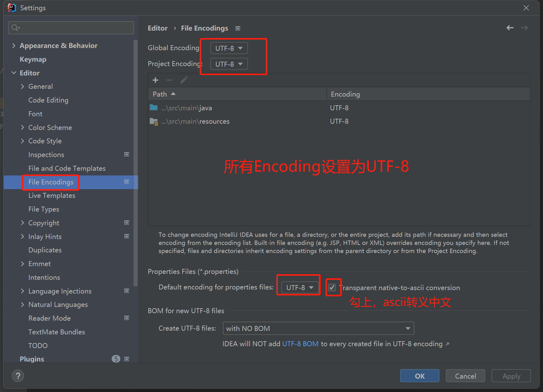Viewport: 543px width, 392px height.
Task: Click the Editor breadcrumb
Action: [158, 28]
